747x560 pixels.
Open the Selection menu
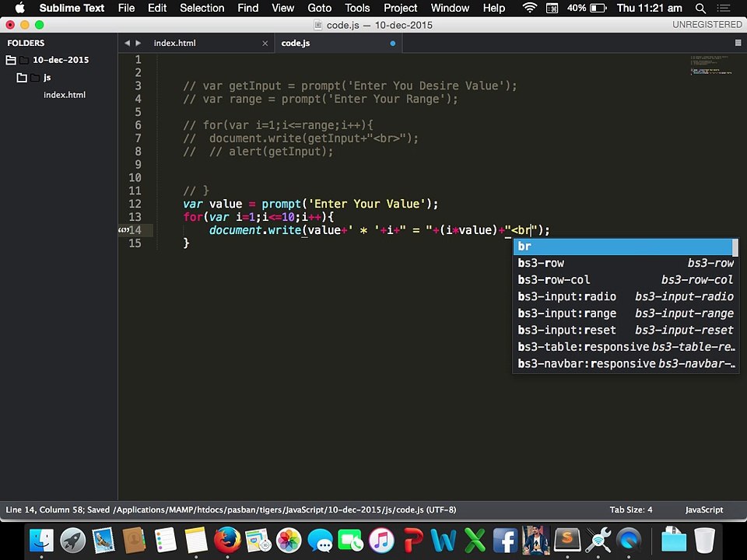[x=202, y=8]
